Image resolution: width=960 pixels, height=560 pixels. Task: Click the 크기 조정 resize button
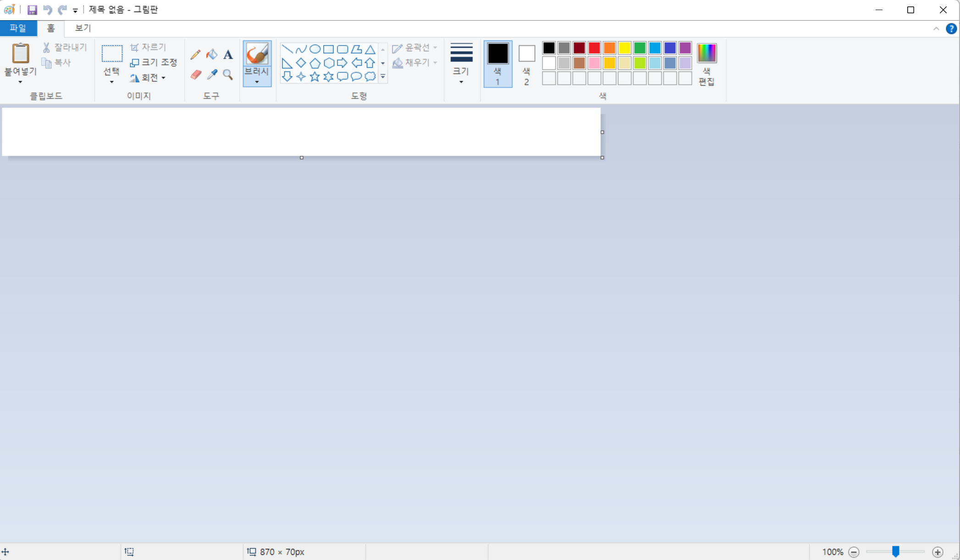tap(154, 62)
